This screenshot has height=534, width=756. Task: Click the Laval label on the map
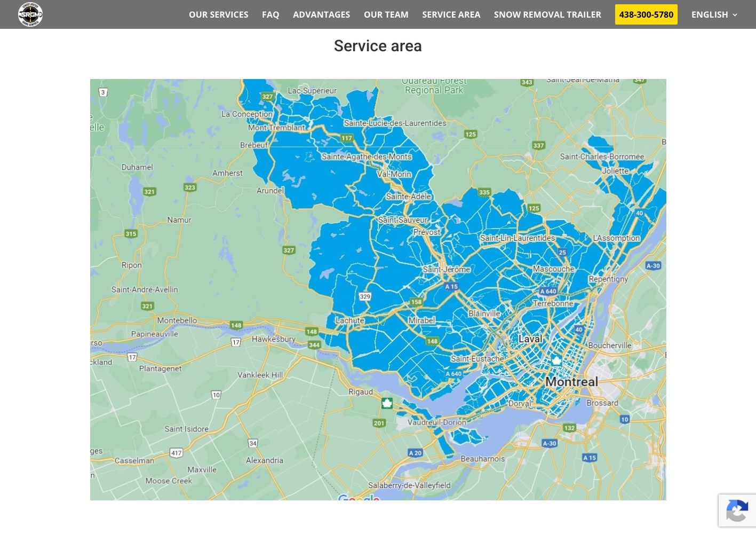tap(530, 339)
